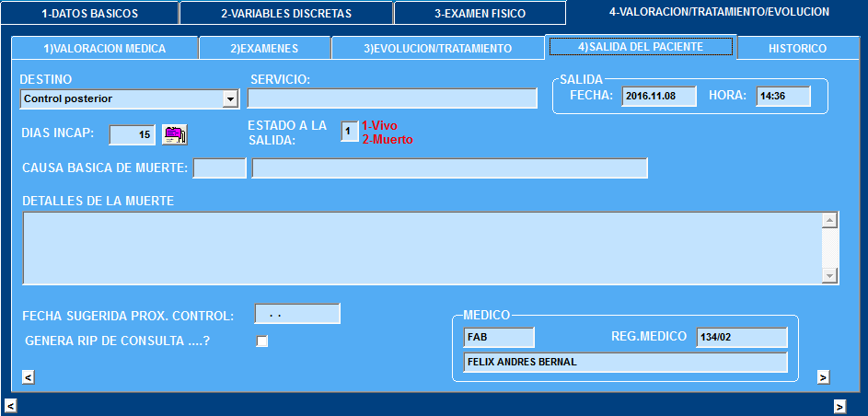Edit the HORA field showing 14:36
This screenshot has width=868, height=416.
(782, 96)
